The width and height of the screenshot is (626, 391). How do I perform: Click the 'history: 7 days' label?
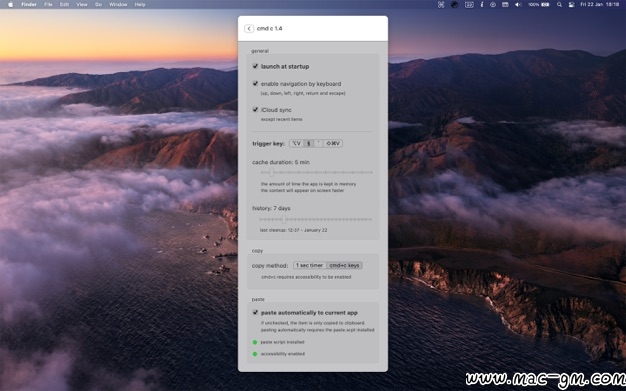(x=271, y=208)
